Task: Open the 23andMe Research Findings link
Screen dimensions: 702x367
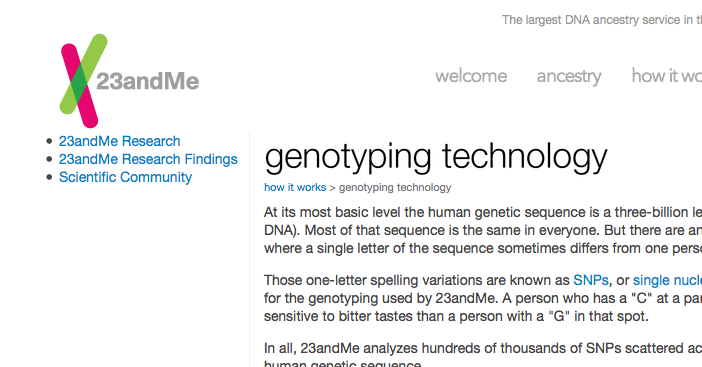Action: tap(148, 159)
